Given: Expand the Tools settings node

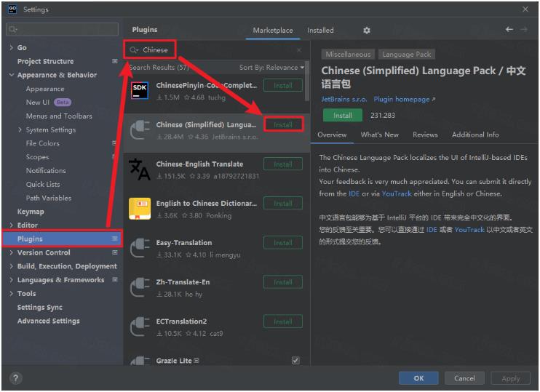Looking at the screenshot, I should click(12, 293).
